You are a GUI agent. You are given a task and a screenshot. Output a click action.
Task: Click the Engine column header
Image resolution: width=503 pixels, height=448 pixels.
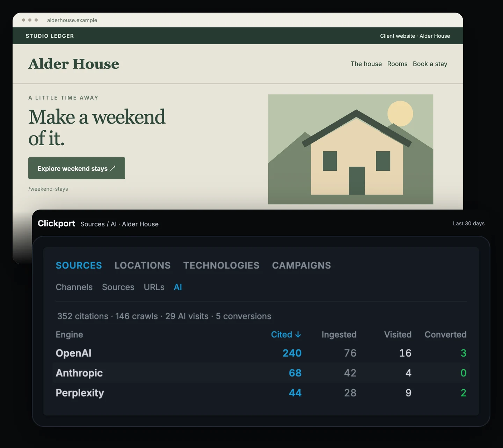click(x=69, y=335)
